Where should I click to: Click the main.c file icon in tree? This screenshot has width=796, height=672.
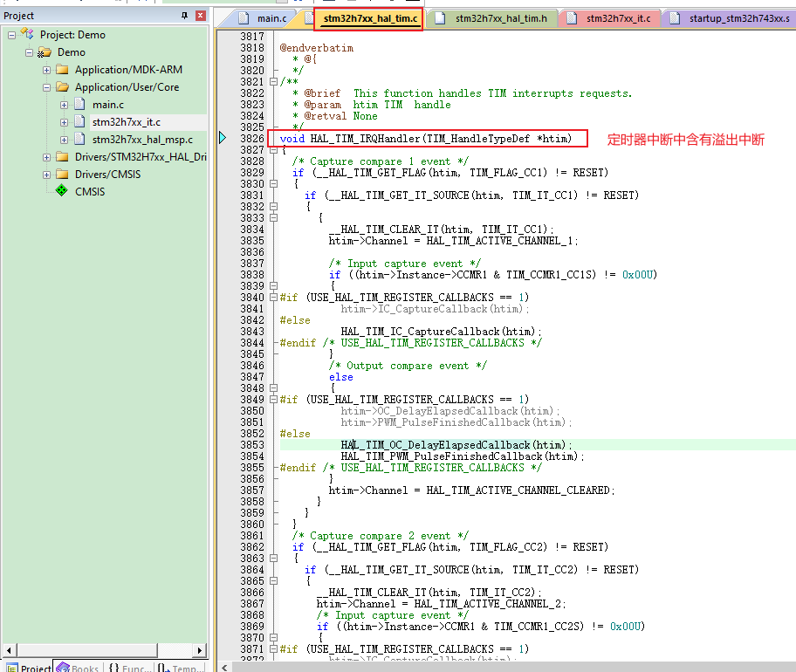79,104
